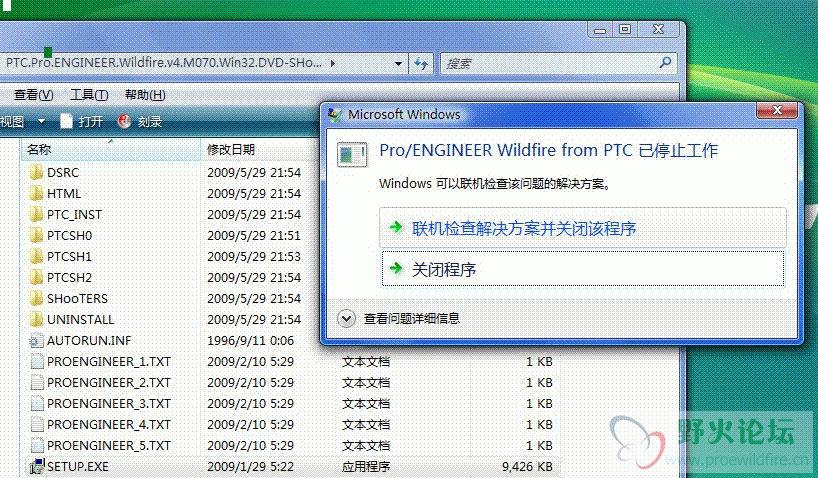Close the Microsoft Windows error dialog

[777, 110]
